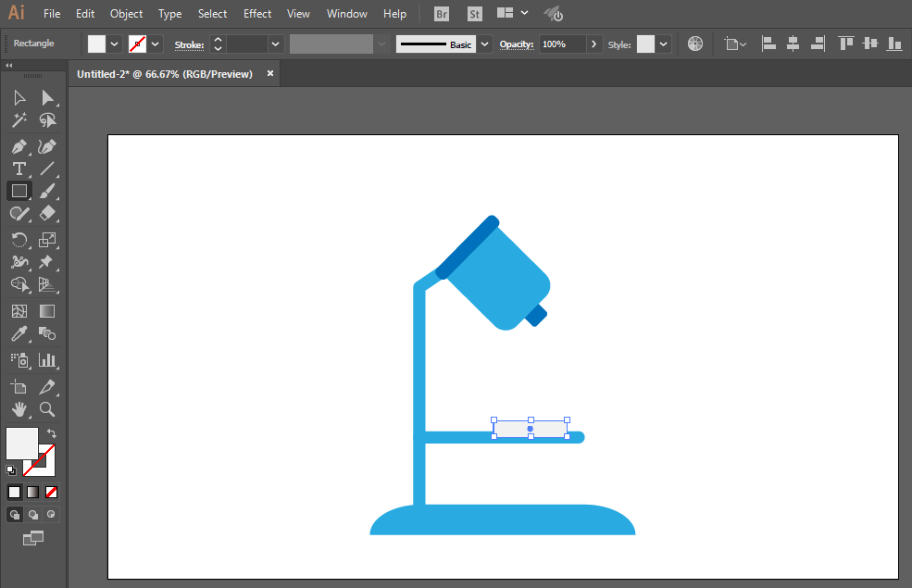Enable Draw Inside mode

pyautogui.click(x=51, y=514)
